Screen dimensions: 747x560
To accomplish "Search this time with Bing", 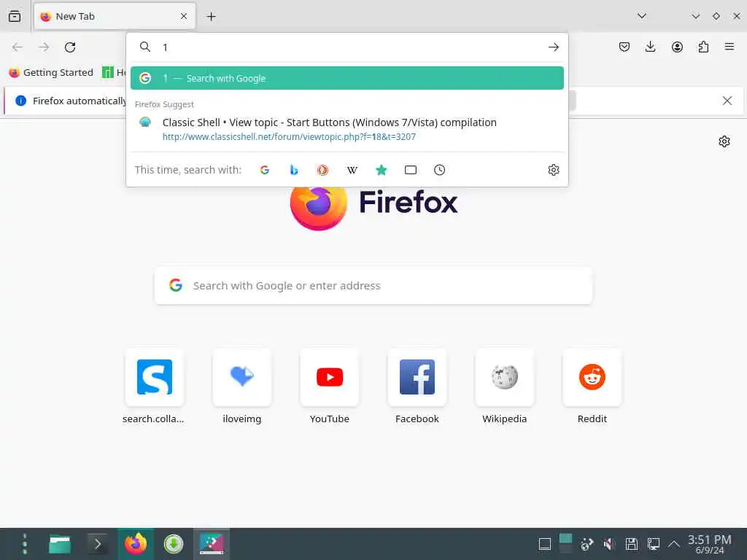I will (294, 170).
